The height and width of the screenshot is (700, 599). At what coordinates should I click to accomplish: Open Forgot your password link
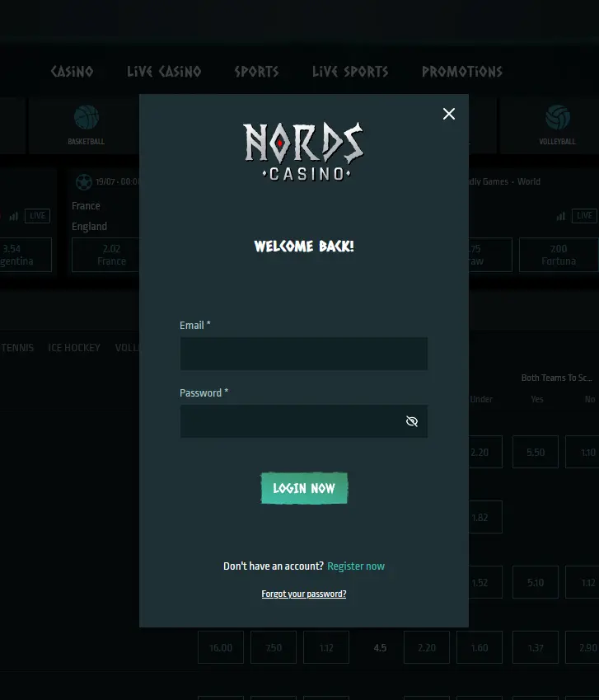(304, 594)
